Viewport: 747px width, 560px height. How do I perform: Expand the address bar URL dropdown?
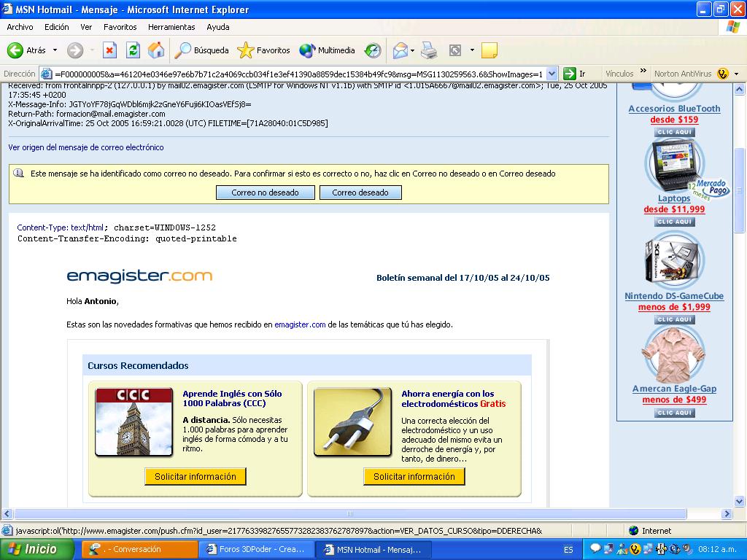coord(551,74)
